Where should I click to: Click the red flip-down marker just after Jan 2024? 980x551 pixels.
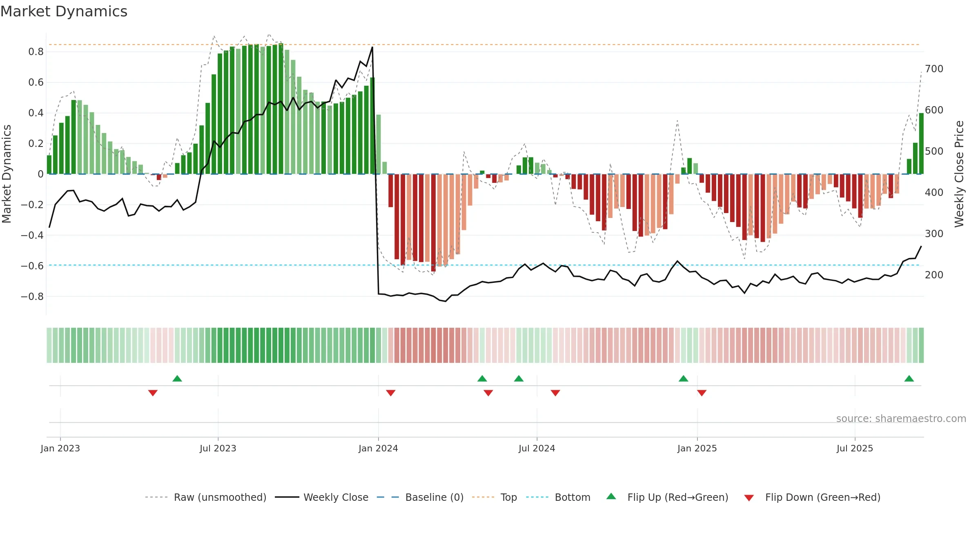tap(391, 393)
